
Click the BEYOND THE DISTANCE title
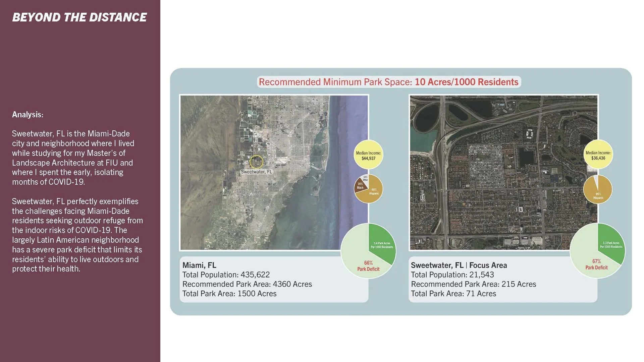[x=79, y=17]
